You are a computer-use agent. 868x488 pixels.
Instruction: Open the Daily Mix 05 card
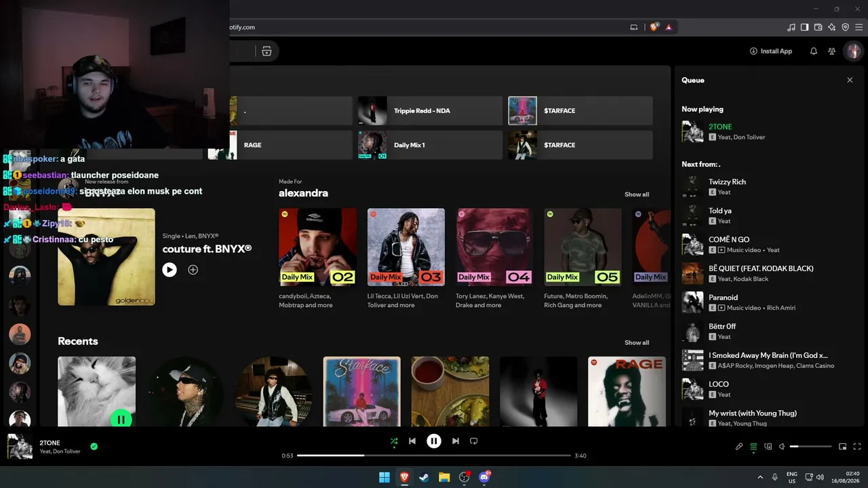[583, 259]
